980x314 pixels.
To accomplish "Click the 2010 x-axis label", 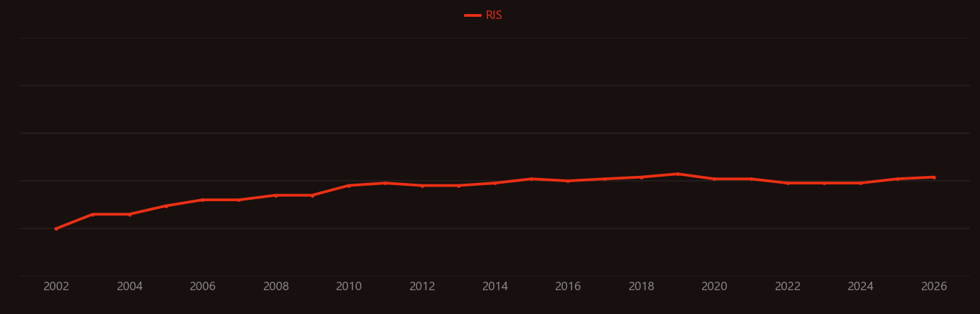I will 349,287.
